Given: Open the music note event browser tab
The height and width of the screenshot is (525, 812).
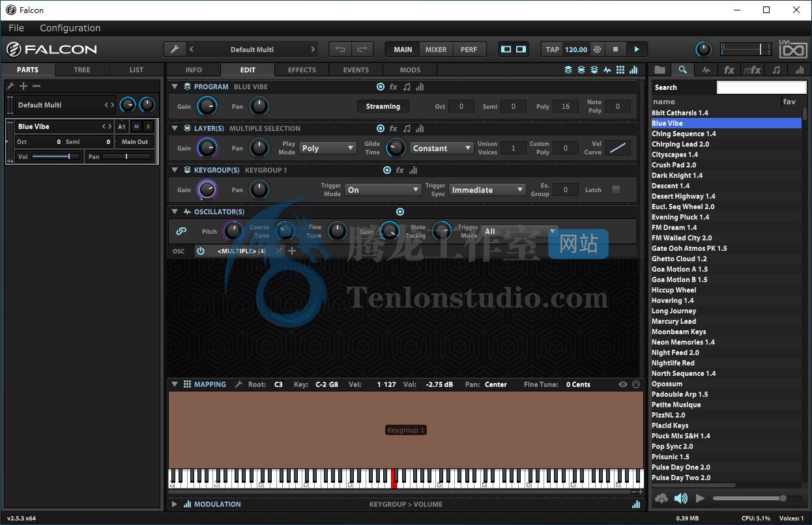Looking at the screenshot, I should [776, 70].
